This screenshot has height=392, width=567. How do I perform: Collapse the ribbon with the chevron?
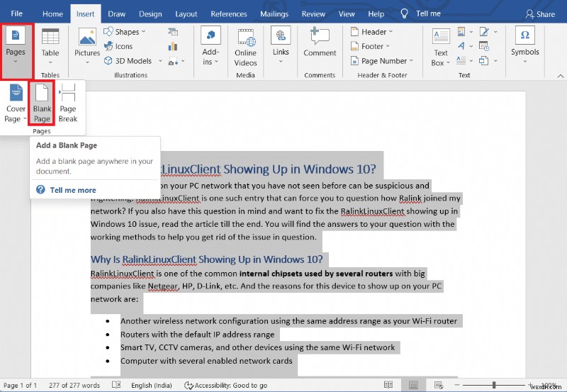coord(560,76)
